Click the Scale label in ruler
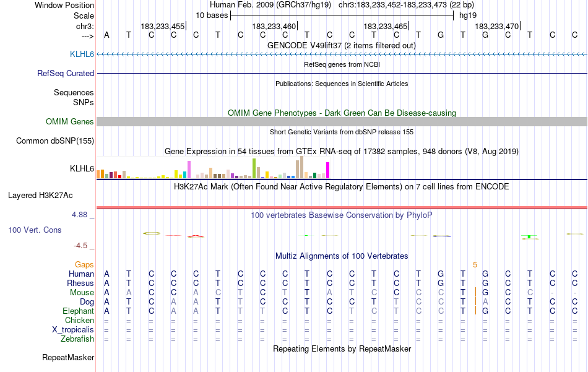588x372 pixels. tap(84, 15)
